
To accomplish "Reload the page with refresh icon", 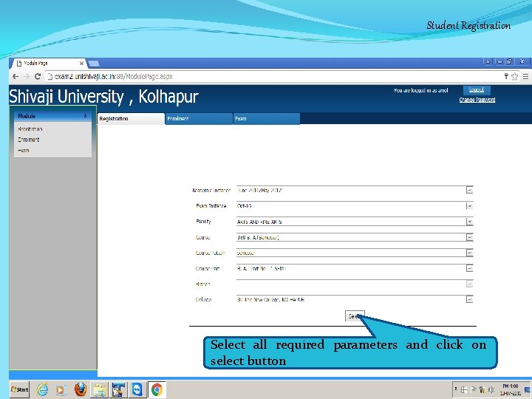I will (38, 77).
